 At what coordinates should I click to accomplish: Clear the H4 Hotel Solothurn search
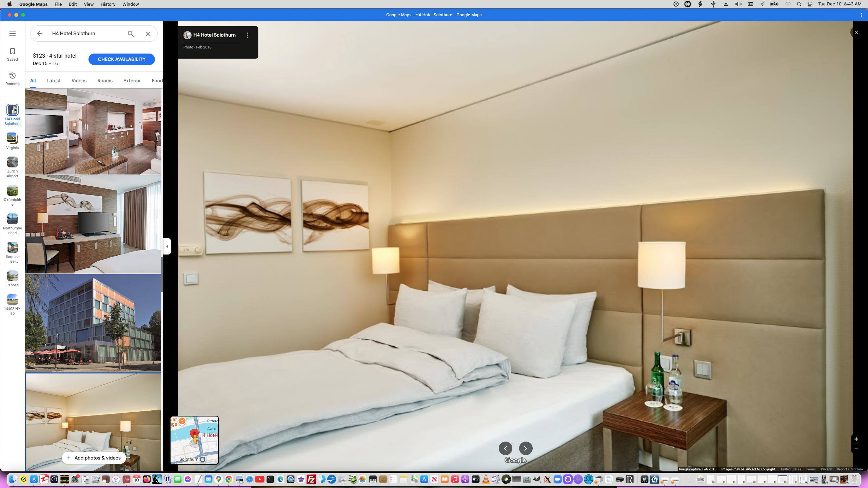point(148,34)
